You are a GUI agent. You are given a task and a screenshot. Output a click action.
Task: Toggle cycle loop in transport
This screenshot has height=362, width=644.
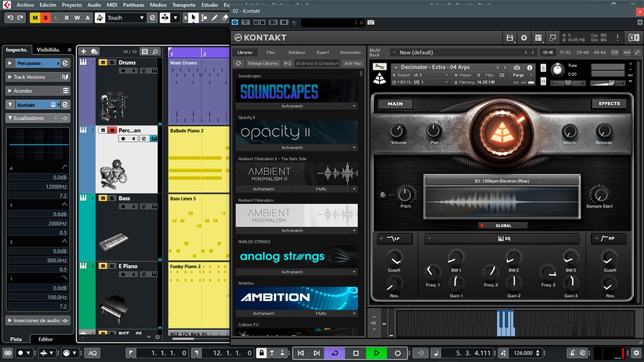[335, 353]
